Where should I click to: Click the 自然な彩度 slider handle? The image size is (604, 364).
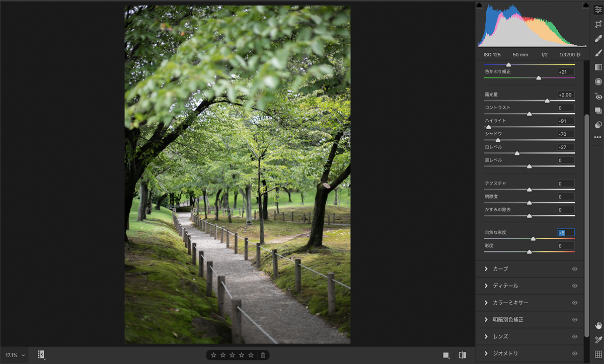[533, 239]
